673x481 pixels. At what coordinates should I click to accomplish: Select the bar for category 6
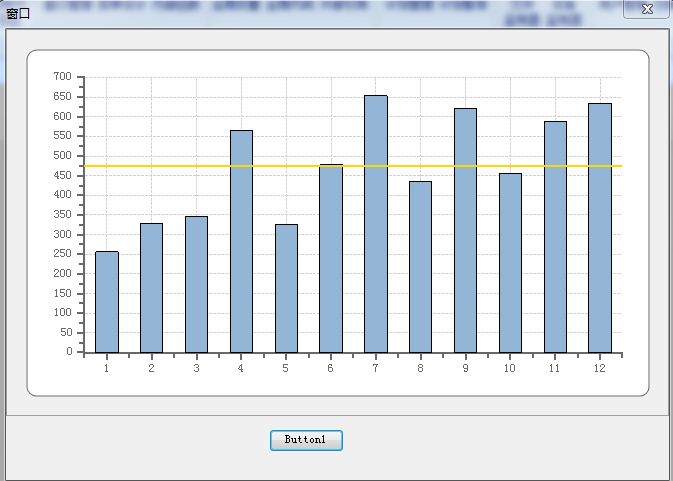[331, 259]
